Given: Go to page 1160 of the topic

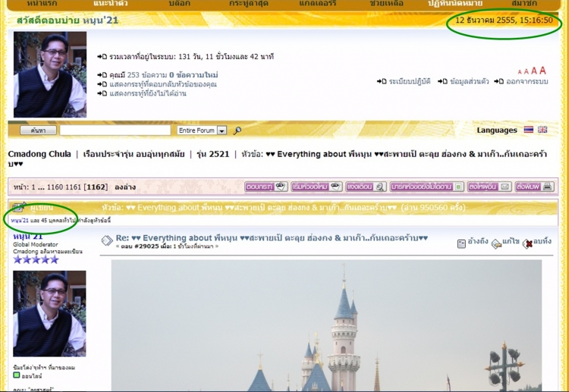Looking at the screenshot, I should point(55,187).
